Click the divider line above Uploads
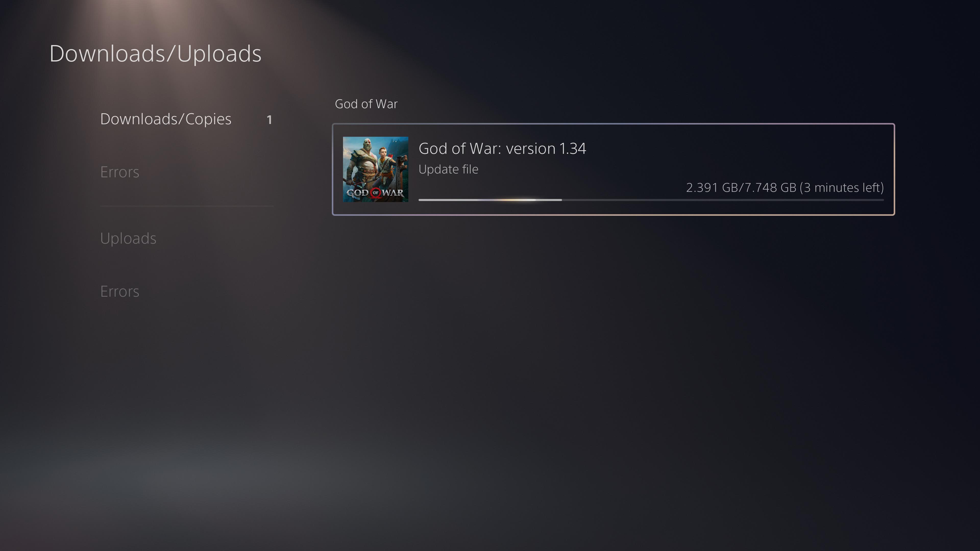This screenshot has height=551, width=980. [x=187, y=206]
